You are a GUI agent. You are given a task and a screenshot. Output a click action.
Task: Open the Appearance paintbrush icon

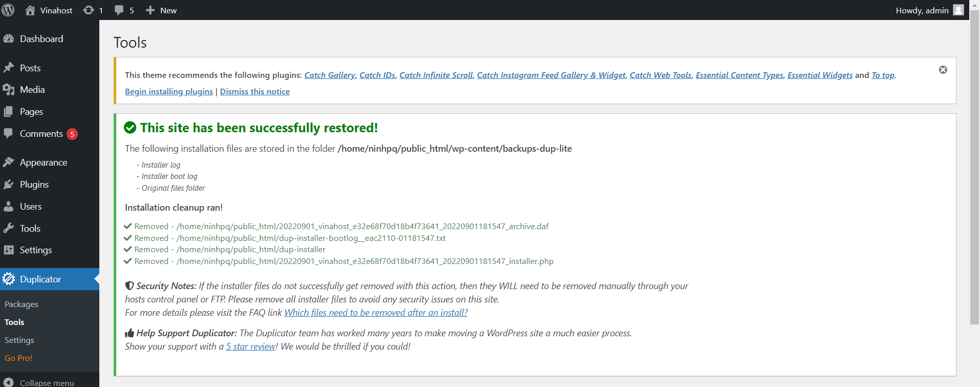coord(9,162)
